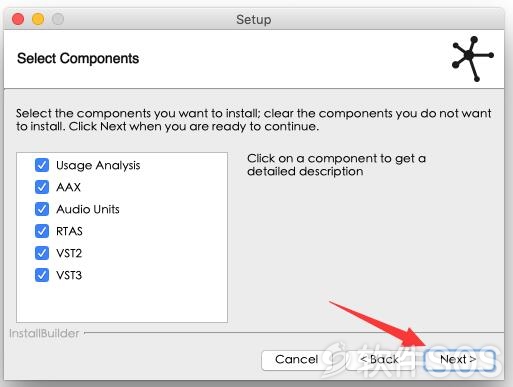Select the AAX component label
This screenshot has width=513, height=387.
(68, 187)
